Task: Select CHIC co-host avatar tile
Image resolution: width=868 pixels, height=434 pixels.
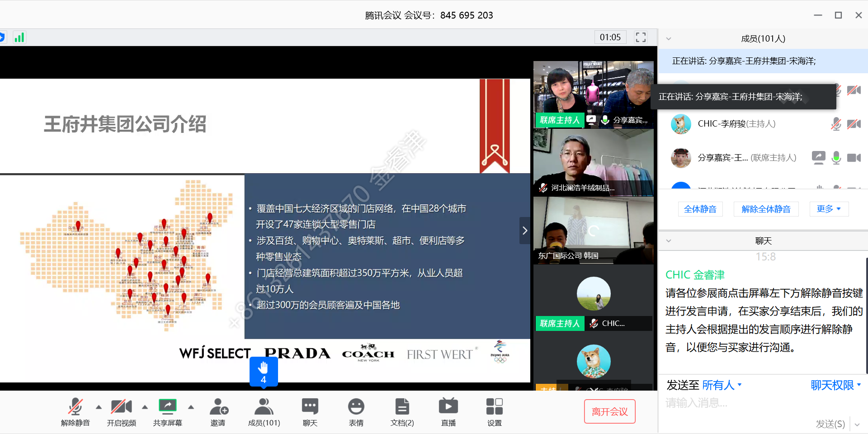Action: coord(593,297)
